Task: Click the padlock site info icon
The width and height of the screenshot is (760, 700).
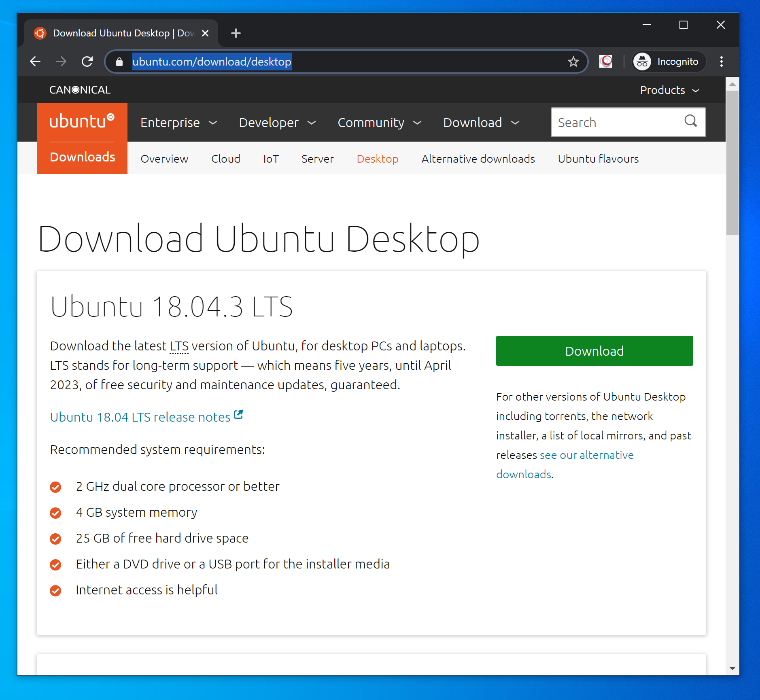Action: (119, 62)
